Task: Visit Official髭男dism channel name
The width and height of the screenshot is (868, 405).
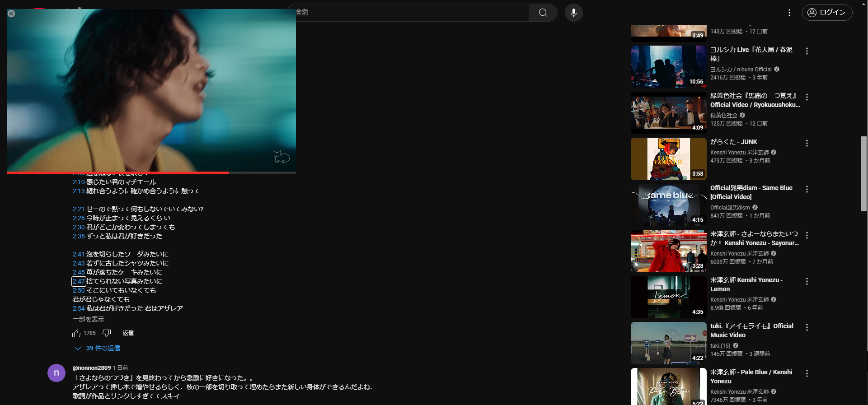Action: 730,208
